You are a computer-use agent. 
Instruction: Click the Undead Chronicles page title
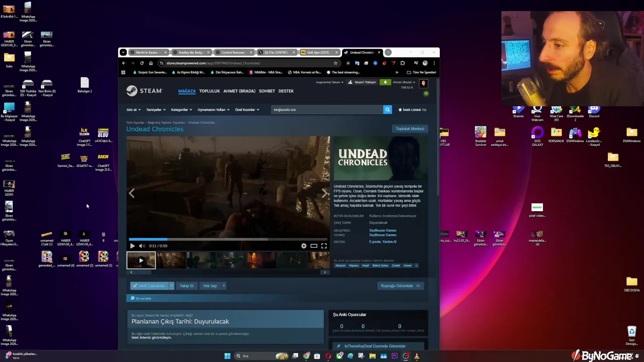click(x=155, y=129)
